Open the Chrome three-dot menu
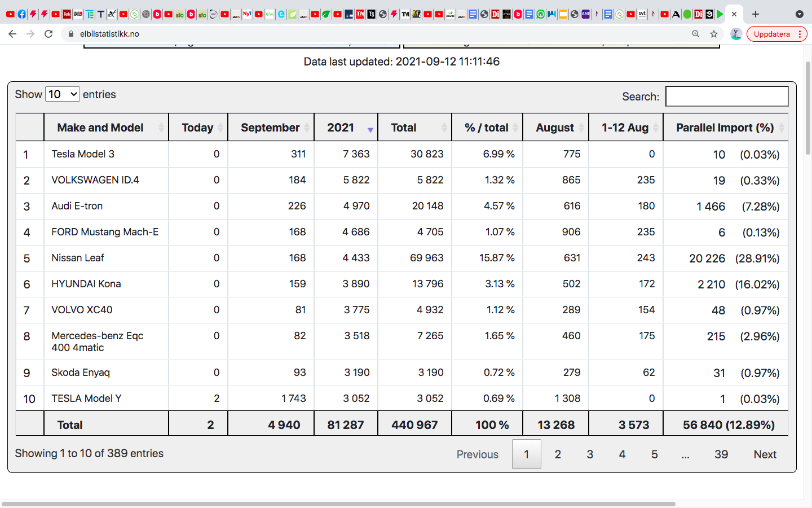 [x=800, y=34]
